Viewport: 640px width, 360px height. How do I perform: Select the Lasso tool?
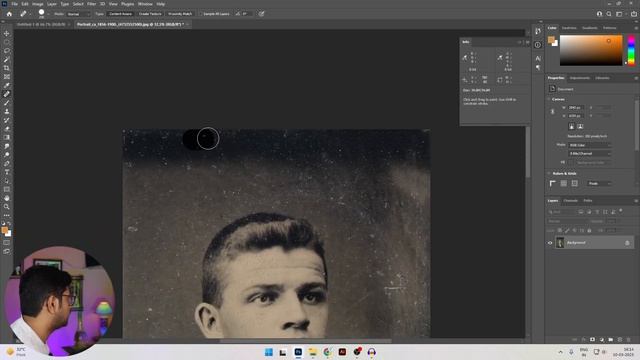tap(7, 51)
